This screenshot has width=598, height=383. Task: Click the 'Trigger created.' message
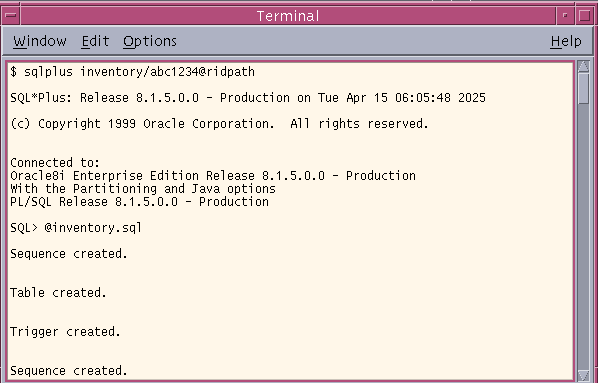click(x=65, y=332)
